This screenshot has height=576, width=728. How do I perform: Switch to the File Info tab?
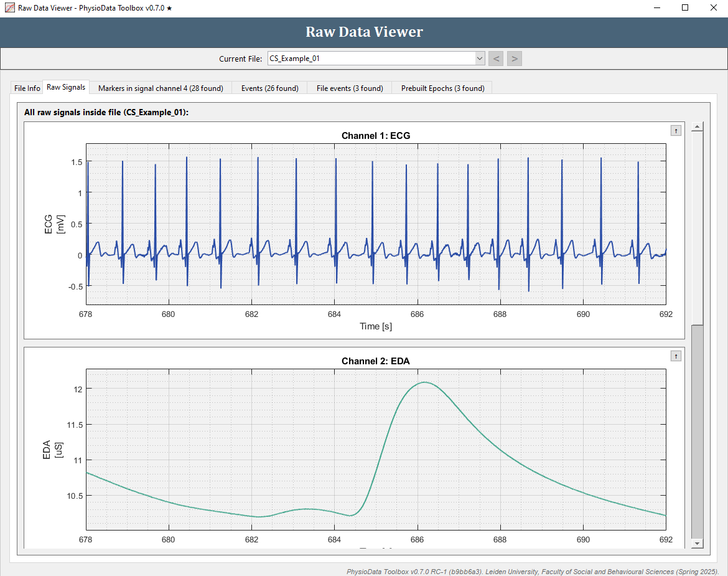(26, 88)
